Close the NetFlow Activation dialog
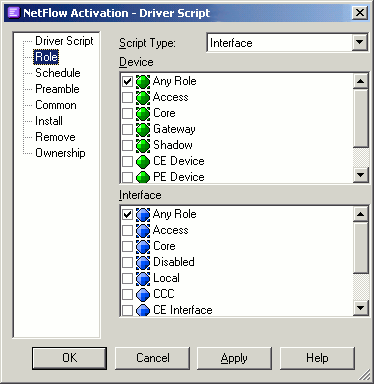 click(x=360, y=13)
